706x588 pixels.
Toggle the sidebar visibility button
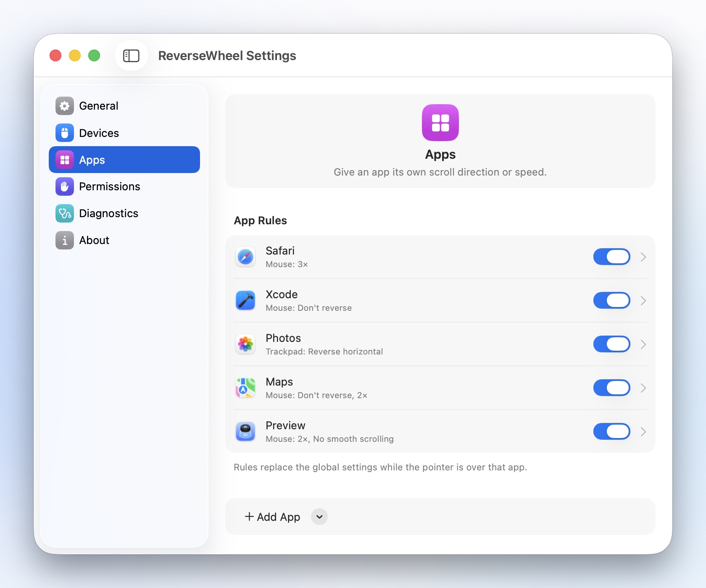coord(131,55)
